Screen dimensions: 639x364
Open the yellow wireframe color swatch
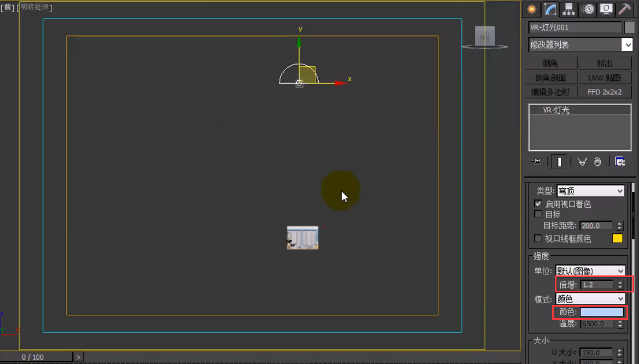click(x=617, y=238)
